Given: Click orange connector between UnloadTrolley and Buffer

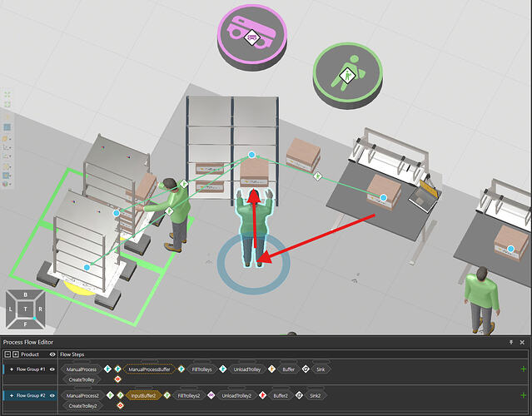Looking at the screenshot, I should tap(271, 369).
